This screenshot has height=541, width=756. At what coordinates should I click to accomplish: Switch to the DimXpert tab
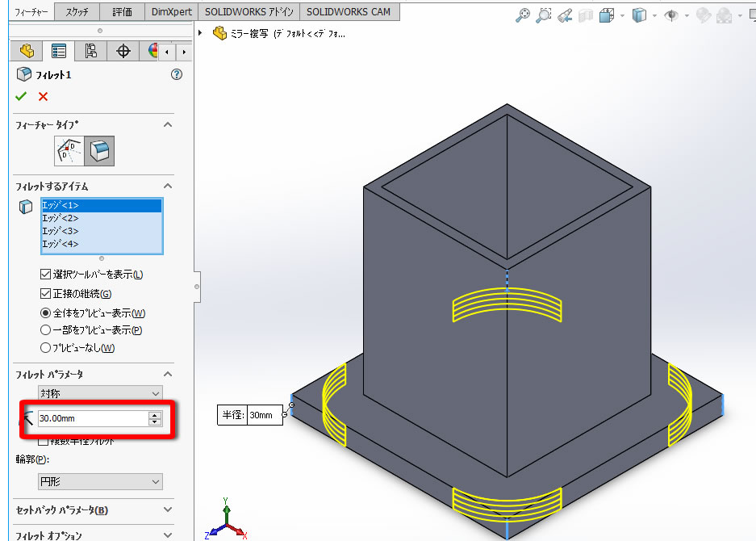pyautogui.click(x=171, y=11)
